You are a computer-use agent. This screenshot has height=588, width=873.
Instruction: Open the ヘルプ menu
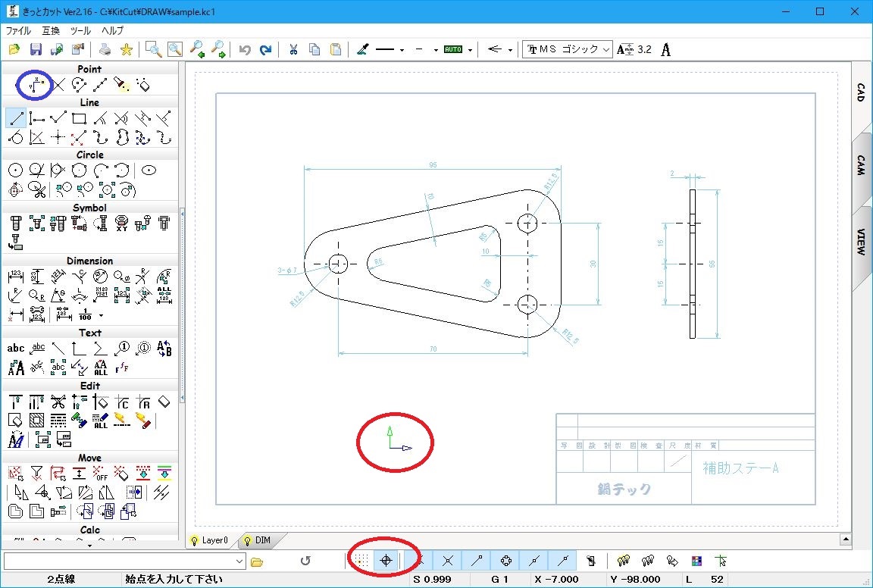tap(112, 30)
